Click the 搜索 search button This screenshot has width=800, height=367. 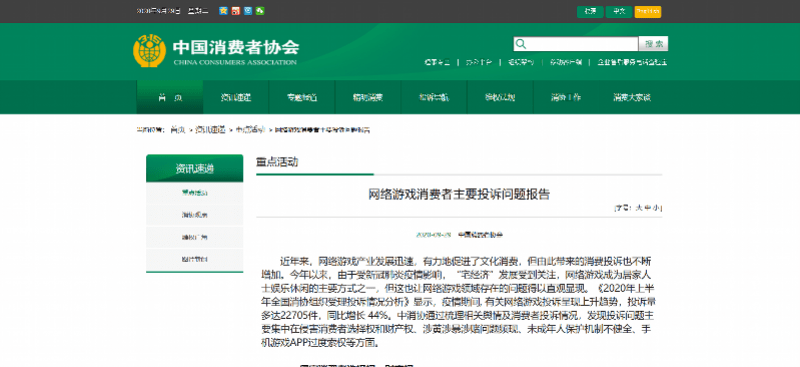653,44
